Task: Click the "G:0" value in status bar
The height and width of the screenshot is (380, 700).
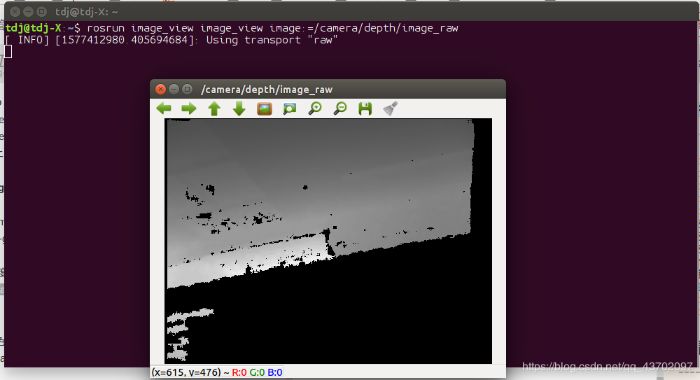Action: [257, 372]
